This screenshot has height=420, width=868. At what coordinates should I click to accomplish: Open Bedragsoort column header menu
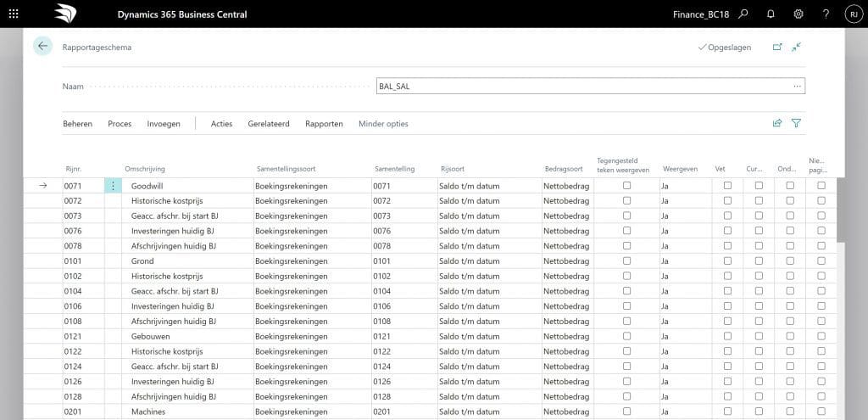pyautogui.click(x=563, y=169)
